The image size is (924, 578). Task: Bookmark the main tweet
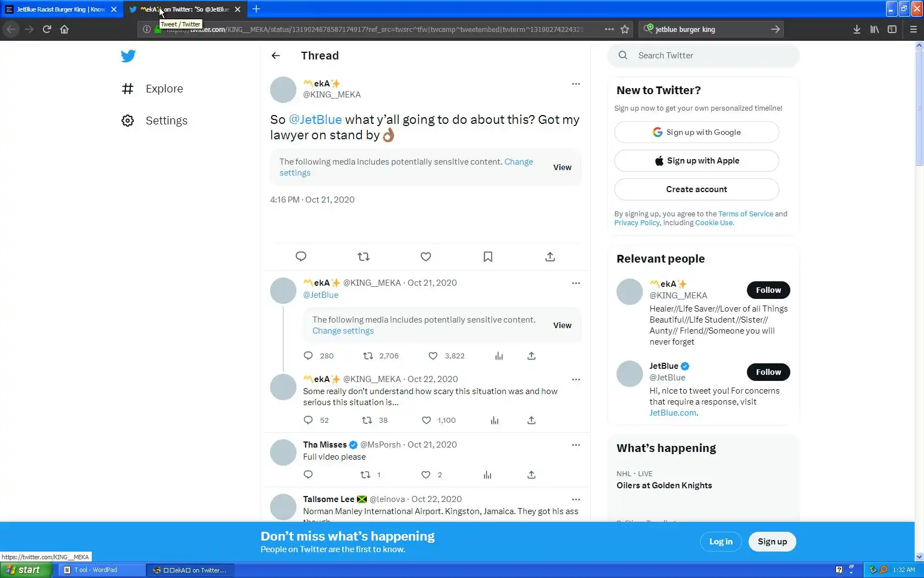pos(488,257)
